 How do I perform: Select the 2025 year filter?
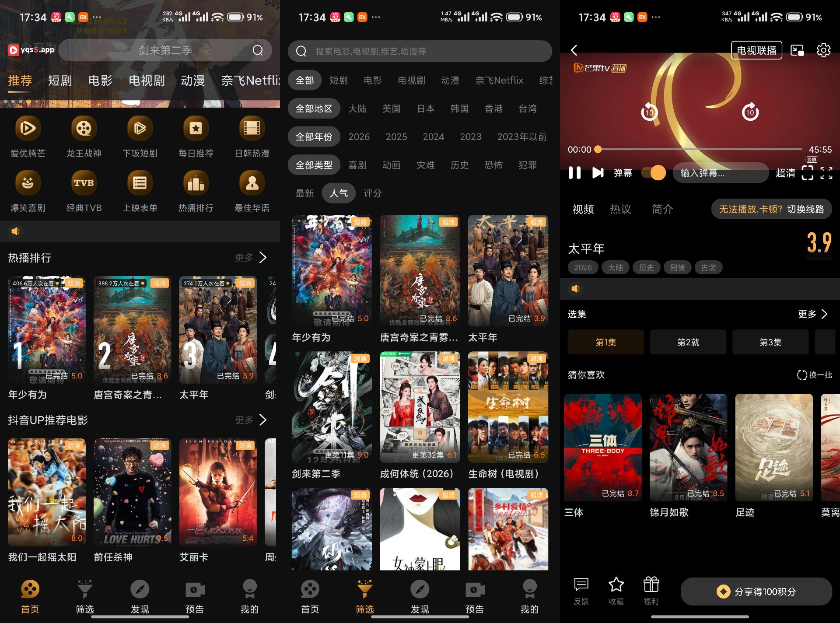pos(396,137)
